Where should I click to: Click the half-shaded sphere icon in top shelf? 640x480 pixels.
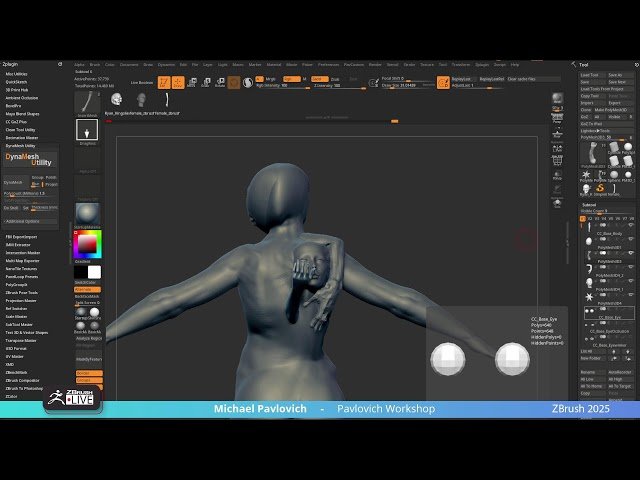(248, 83)
